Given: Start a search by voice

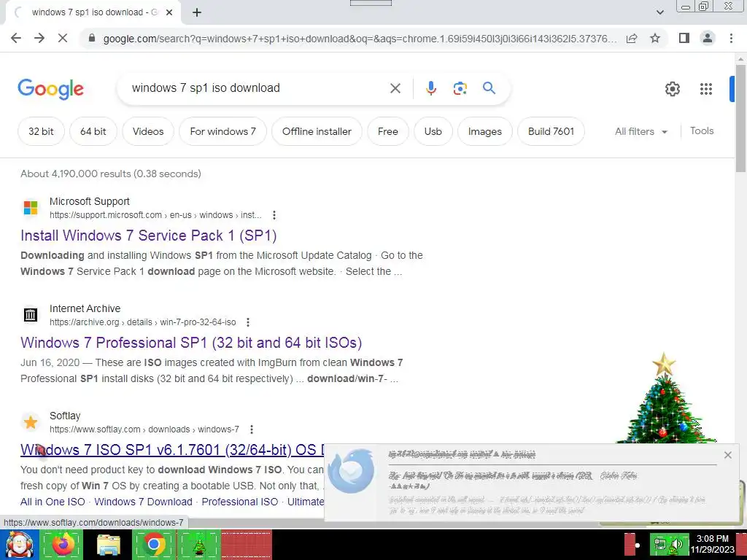Looking at the screenshot, I should click(x=430, y=88).
